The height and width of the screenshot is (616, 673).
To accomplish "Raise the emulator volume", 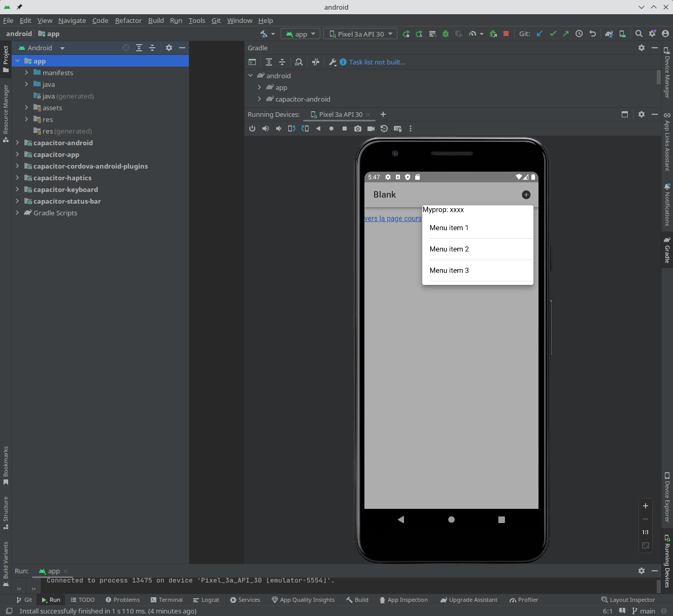I will tap(265, 128).
